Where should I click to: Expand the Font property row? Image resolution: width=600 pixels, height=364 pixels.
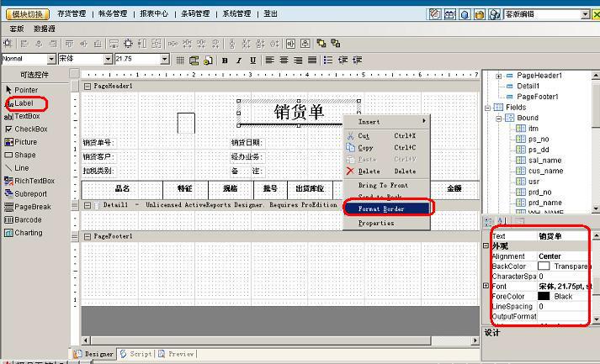tap(486, 287)
